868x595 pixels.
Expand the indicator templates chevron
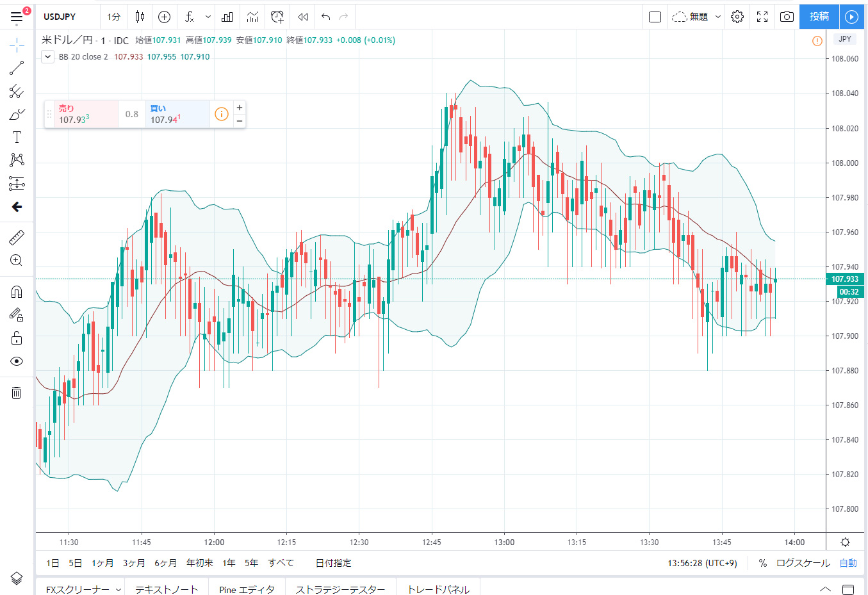click(208, 17)
